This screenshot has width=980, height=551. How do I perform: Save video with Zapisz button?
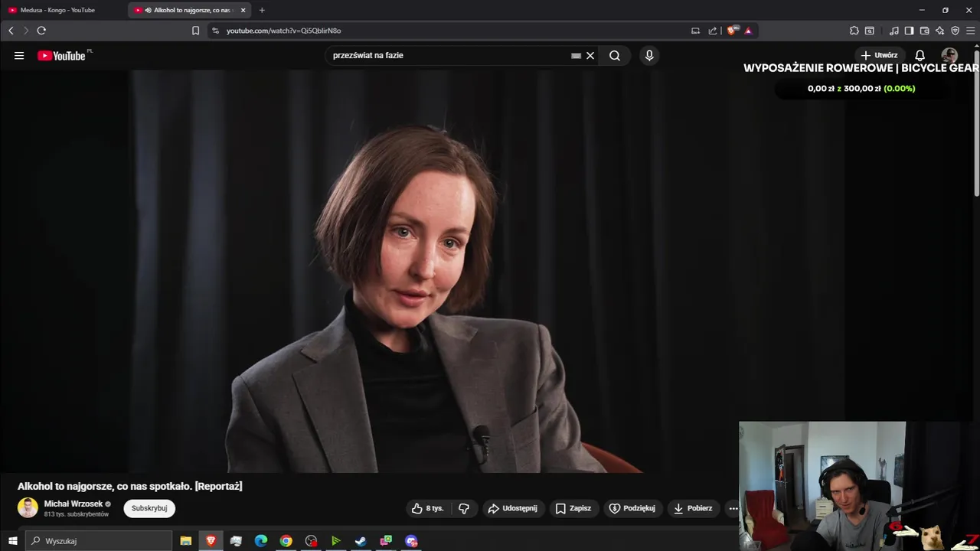pos(573,508)
